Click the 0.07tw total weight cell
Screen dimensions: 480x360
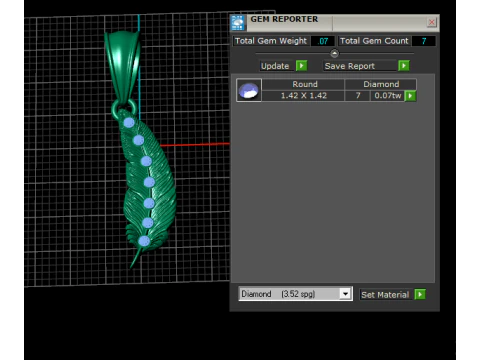(388, 96)
